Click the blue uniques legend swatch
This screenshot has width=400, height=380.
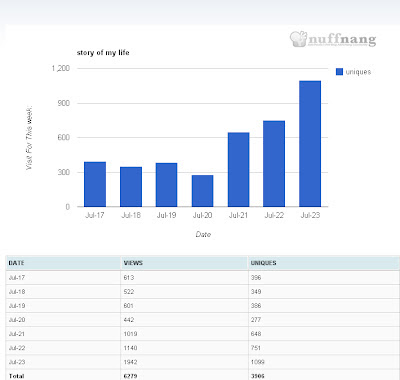(339, 72)
